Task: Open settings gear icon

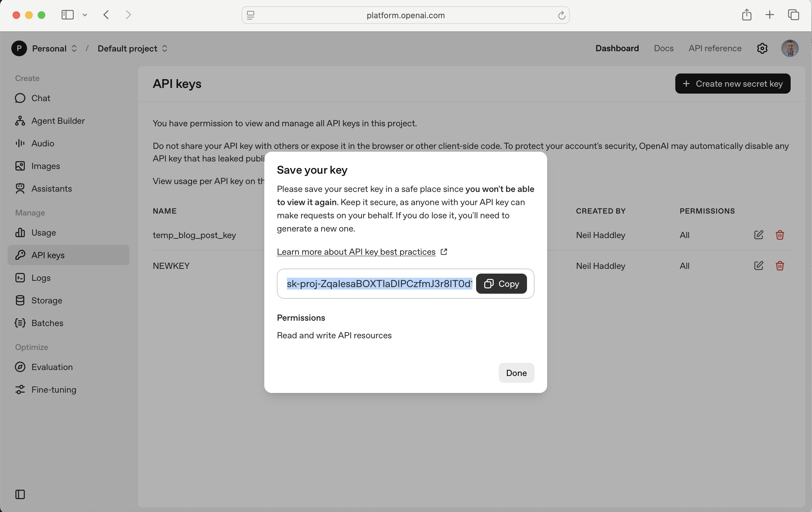Action: point(762,48)
